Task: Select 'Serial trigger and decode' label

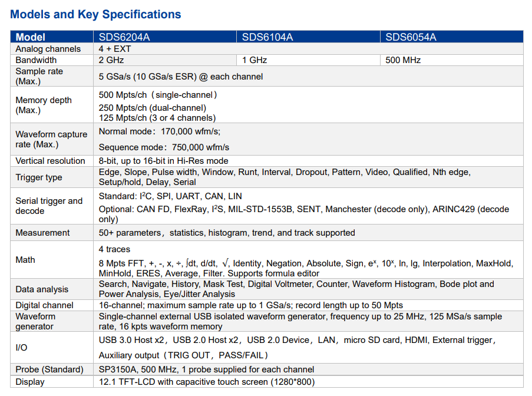Action: 49,206
